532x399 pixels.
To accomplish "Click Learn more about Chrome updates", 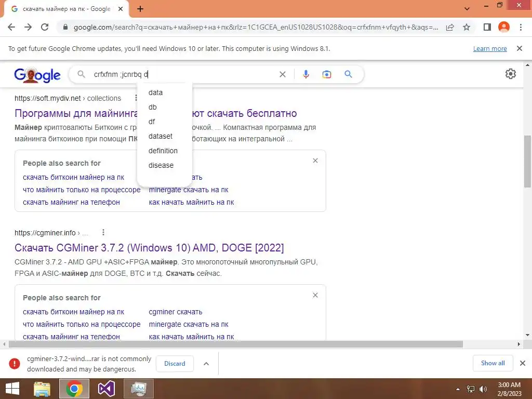I will click(490, 48).
